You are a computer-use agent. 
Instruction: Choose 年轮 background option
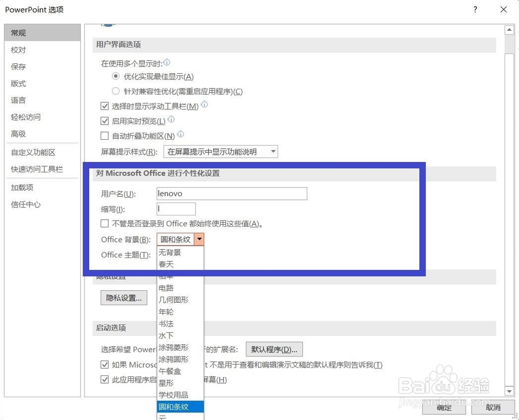(180, 312)
